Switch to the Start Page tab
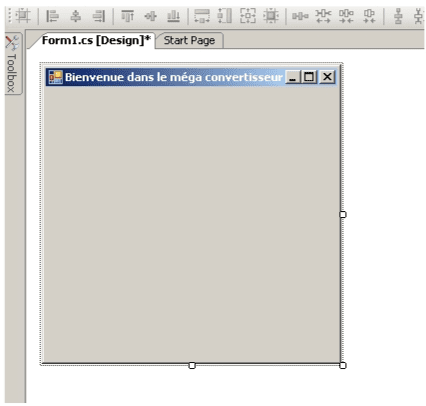Image resolution: width=426 pixels, height=406 pixels. coord(189,41)
